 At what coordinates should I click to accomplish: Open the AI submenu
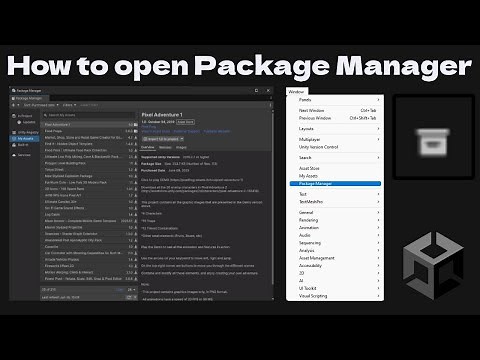point(335,281)
